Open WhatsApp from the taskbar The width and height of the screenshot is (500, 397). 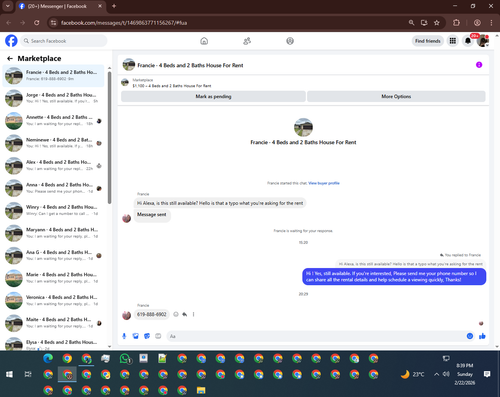click(x=125, y=359)
